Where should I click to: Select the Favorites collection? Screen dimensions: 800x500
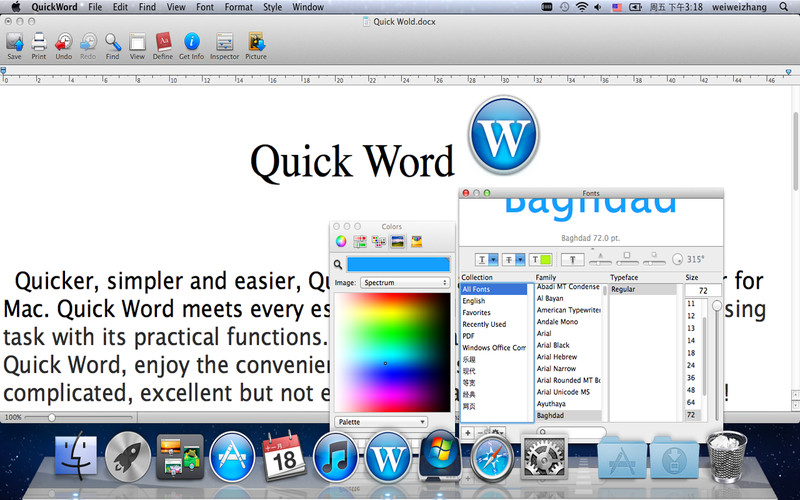click(494, 313)
